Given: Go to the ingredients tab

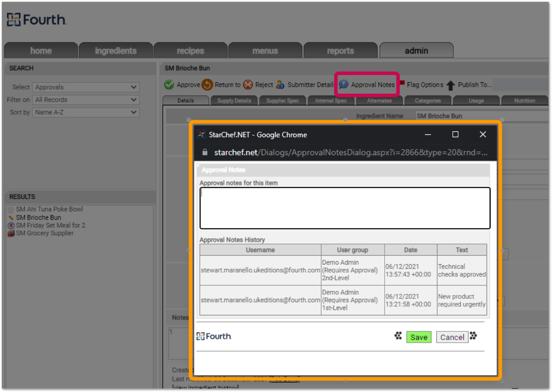Looking at the screenshot, I should (116, 51).
